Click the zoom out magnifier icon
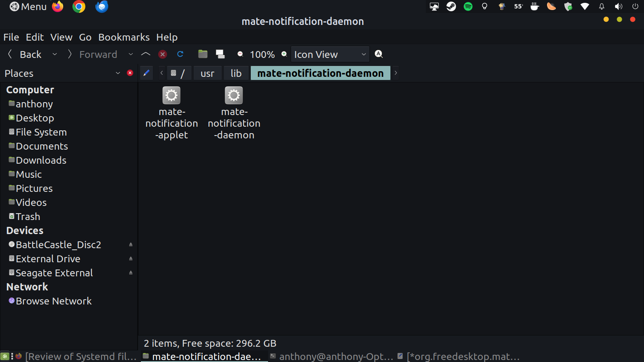 pos(240,54)
